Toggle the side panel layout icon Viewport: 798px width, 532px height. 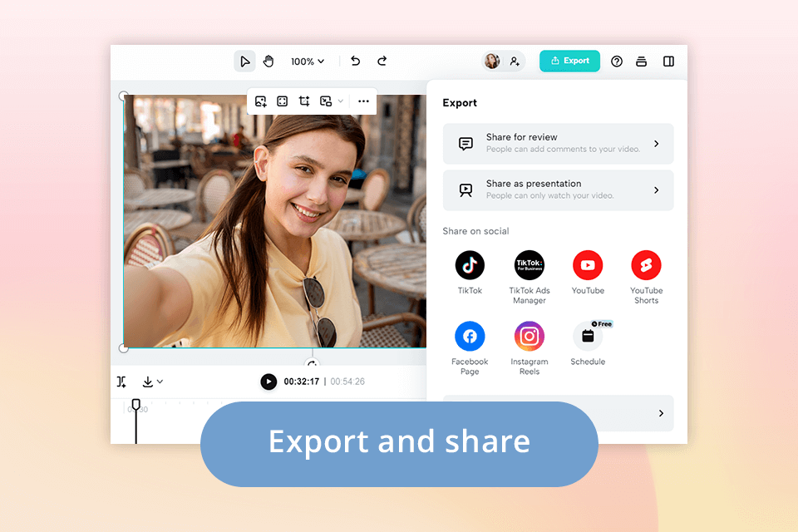(x=668, y=62)
